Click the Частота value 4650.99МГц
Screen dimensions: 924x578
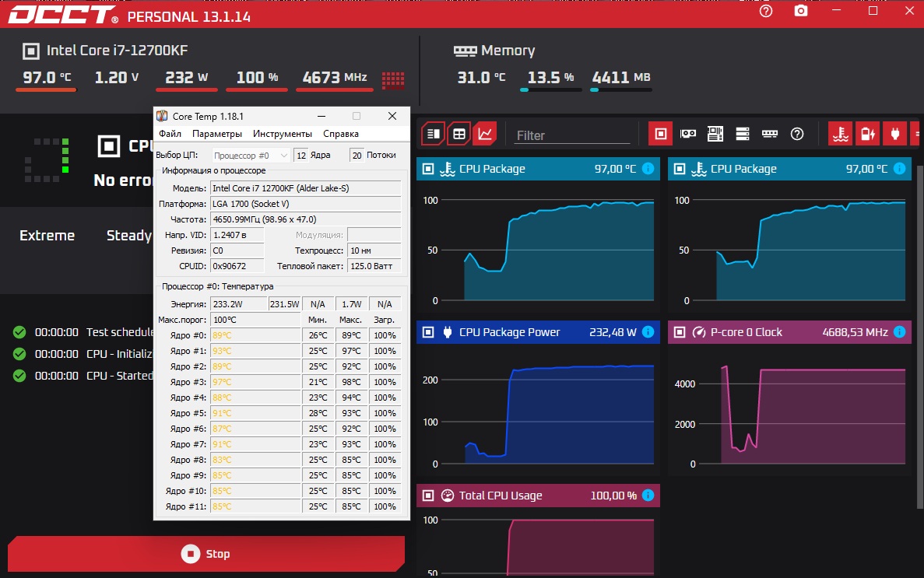click(305, 219)
